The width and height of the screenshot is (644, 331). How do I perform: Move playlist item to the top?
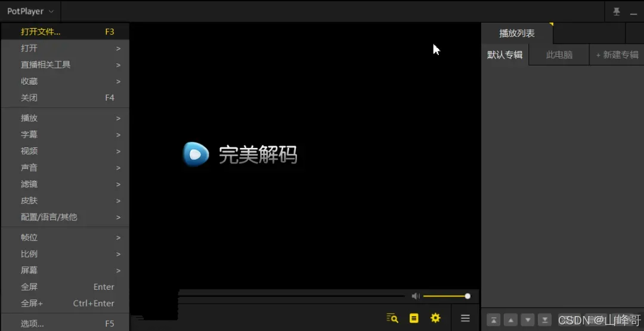pyautogui.click(x=494, y=320)
